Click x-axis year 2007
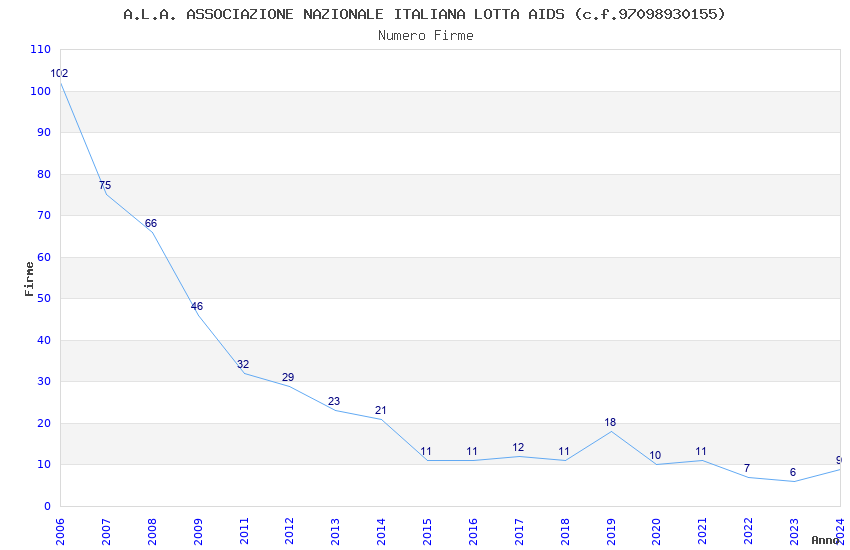850x550 pixels. point(106,532)
